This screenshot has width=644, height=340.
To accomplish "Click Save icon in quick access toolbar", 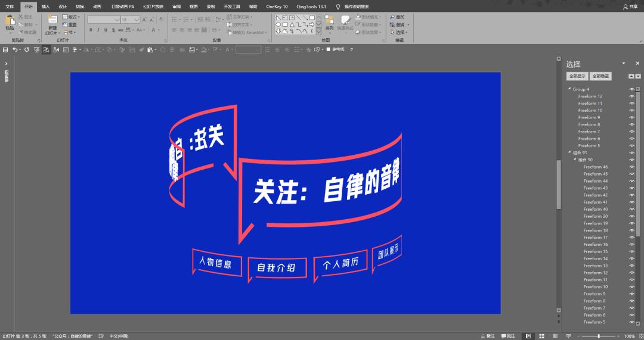I will [5, 49].
